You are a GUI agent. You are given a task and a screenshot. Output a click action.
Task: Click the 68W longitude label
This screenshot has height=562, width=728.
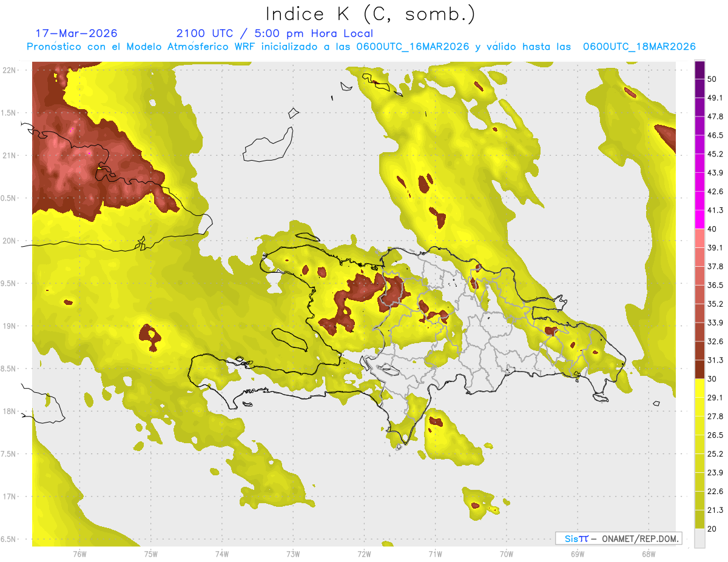[648, 554]
